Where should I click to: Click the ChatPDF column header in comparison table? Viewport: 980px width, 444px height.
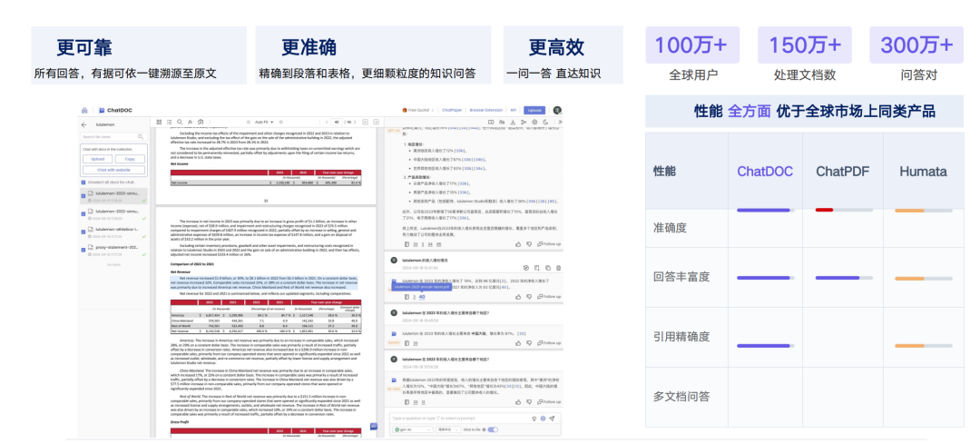(843, 172)
